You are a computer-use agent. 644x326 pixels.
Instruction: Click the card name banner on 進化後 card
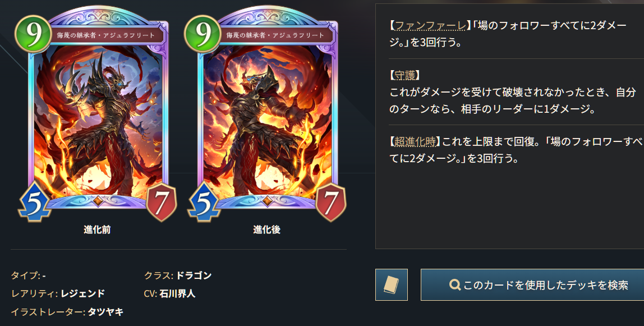pyautogui.click(x=275, y=35)
